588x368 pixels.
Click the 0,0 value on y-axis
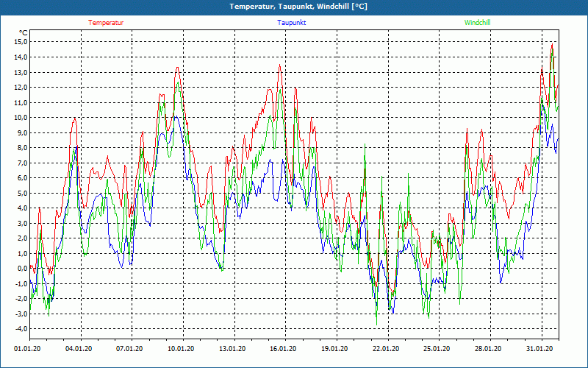click(21, 269)
